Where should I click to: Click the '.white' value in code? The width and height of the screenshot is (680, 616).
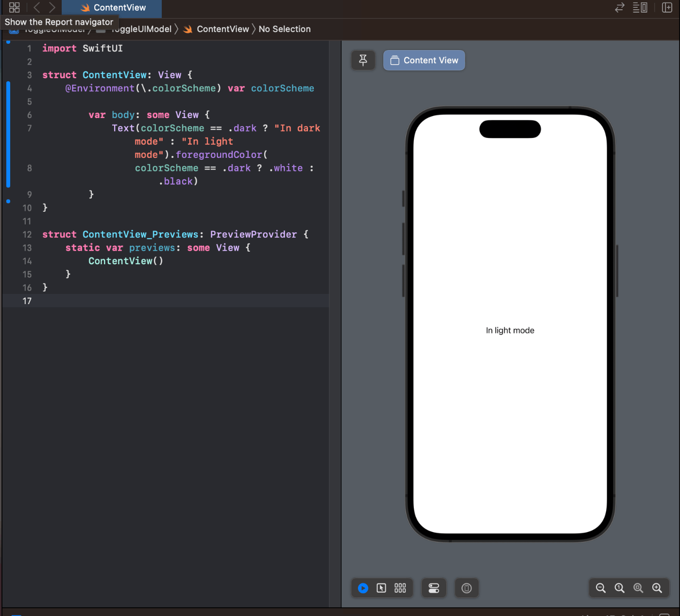(x=286, y=168)
